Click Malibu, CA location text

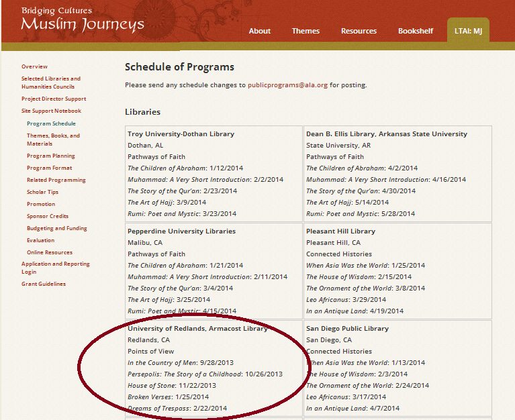point(145,242)
